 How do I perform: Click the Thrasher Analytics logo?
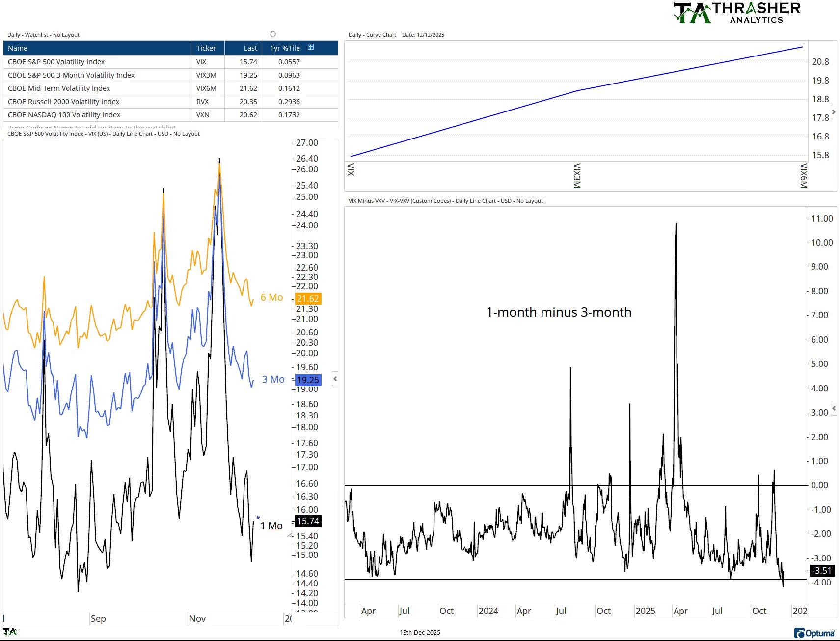coord(736,13)
